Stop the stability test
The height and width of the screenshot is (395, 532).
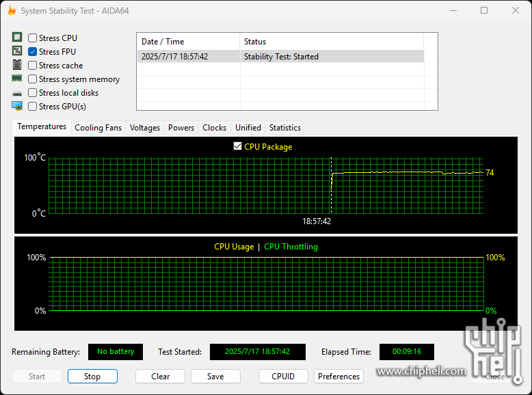(92, 377)
